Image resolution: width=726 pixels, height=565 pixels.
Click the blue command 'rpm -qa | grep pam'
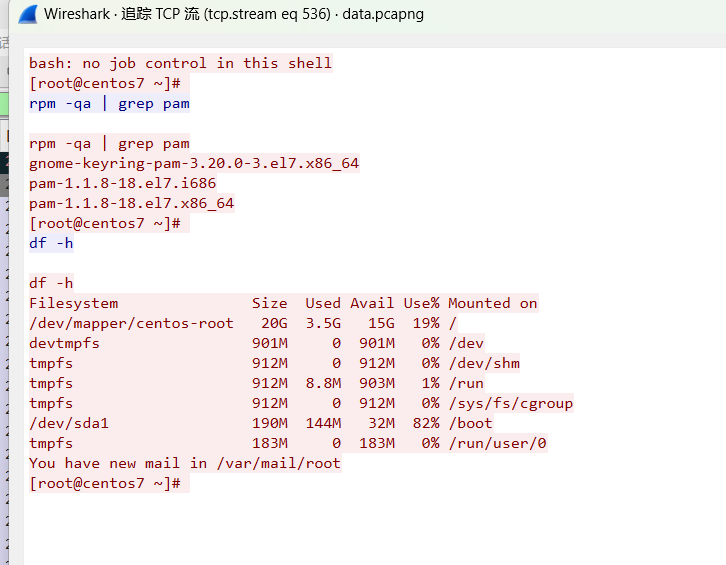pos(109,104)
